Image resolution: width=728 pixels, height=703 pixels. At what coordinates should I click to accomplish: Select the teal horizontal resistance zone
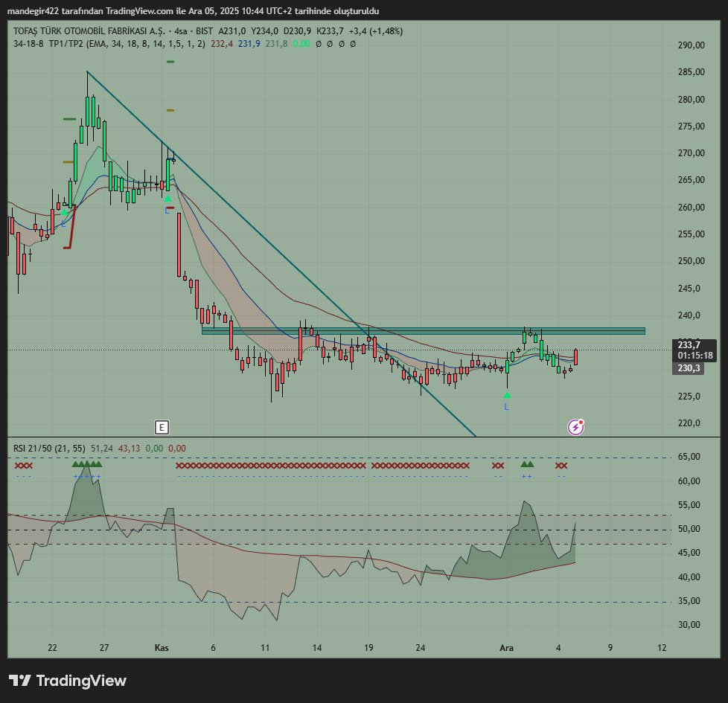tap(424, 331)
